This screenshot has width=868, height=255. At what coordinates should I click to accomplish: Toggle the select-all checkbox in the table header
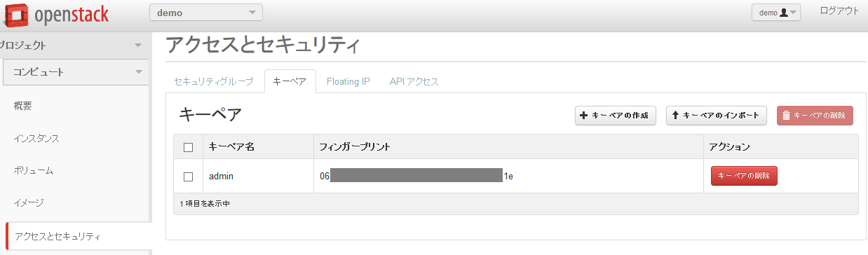(188, 147)
